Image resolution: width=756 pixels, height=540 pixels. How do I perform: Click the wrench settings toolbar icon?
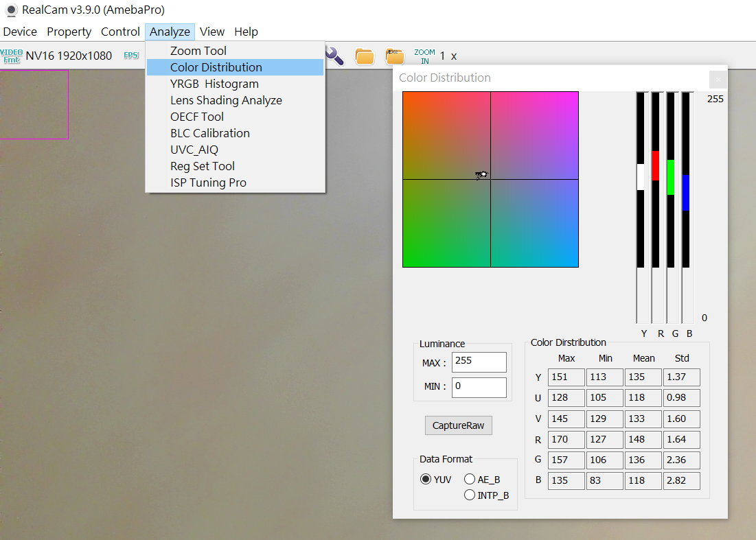(x=335, y=56)
